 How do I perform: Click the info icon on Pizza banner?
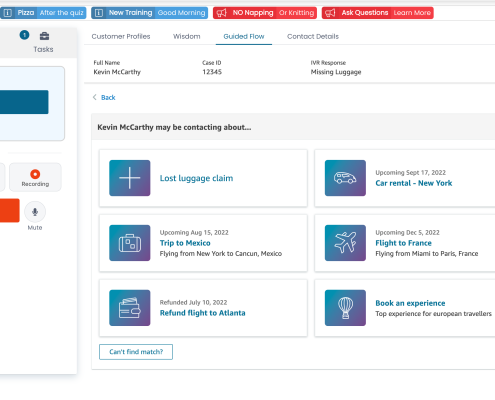8,13
